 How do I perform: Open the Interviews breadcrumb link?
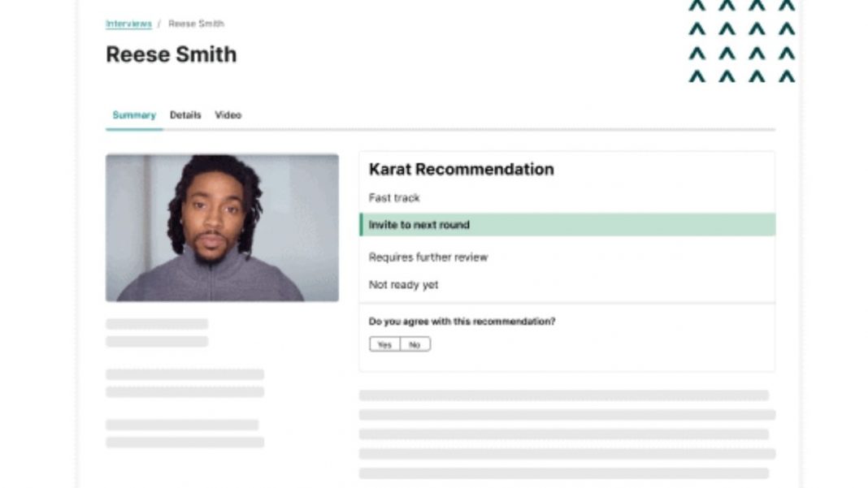pyautogui.click(x=128, y=24)
